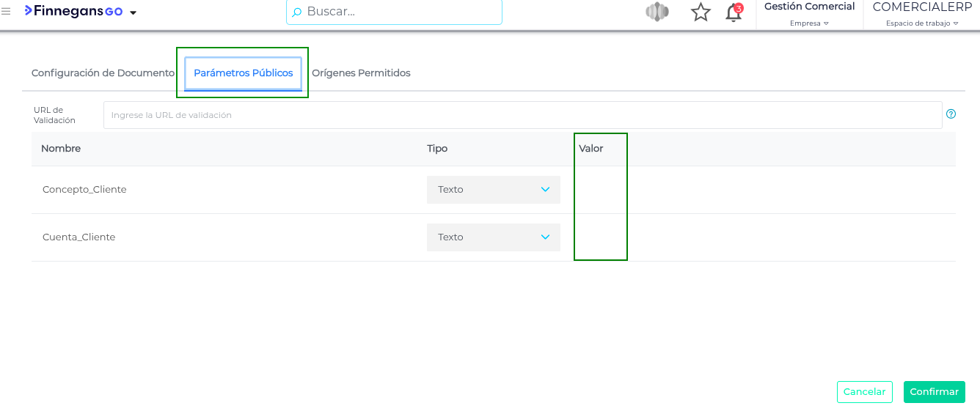Select the Parámetros Públicos tab
Screen dimensions: 980x414
click(243, 73)
